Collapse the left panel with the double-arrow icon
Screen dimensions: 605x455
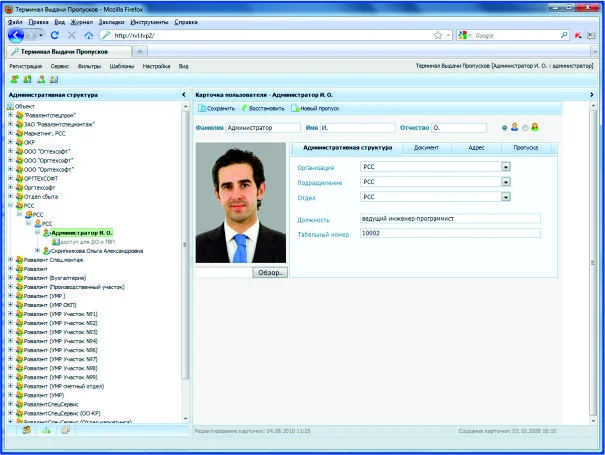184,94
